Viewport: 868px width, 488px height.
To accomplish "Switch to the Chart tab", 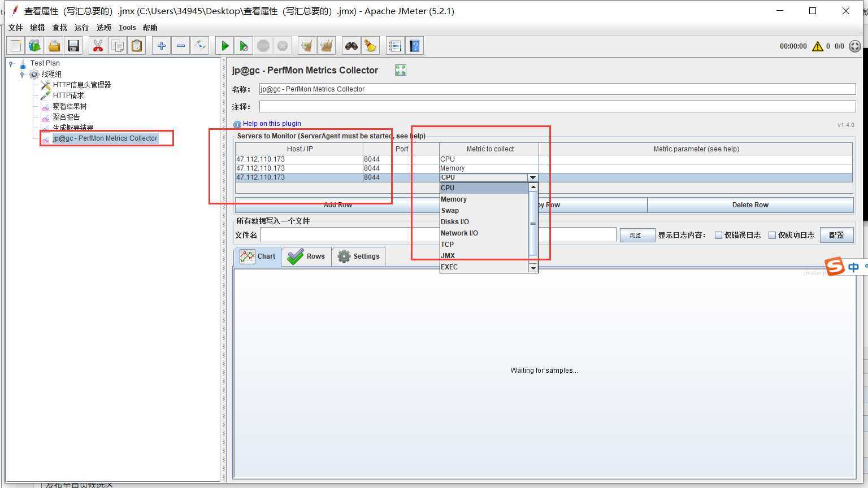I will (x=258, y=256).
